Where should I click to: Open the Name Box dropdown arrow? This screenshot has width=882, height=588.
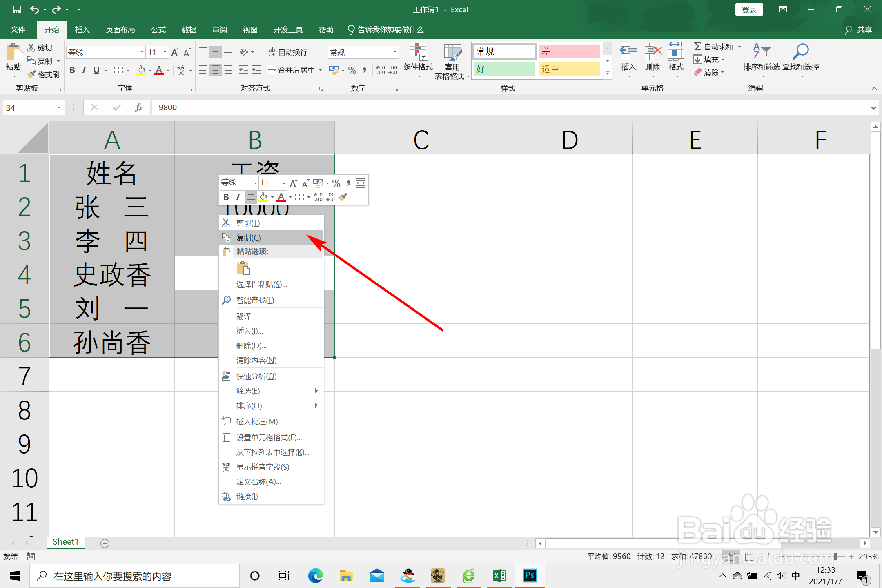coord(59,107)
